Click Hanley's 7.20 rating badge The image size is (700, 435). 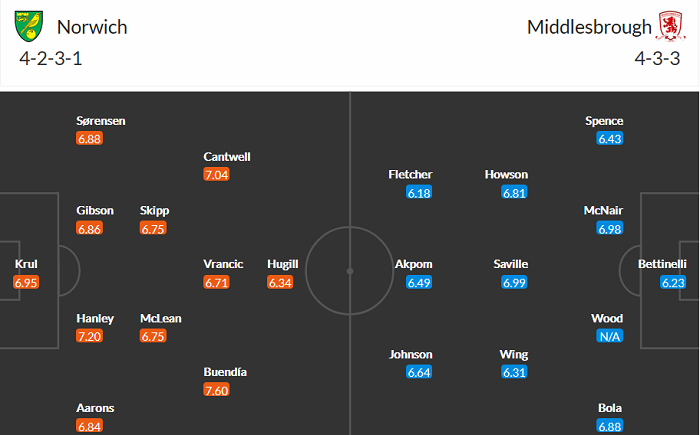tap(89, 337)
